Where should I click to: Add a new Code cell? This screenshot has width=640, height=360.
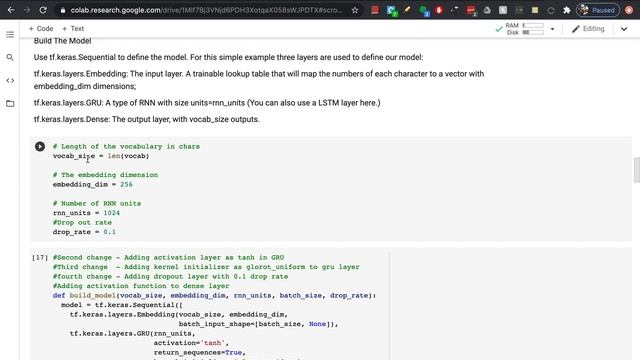pyautogui.click(x=41, y=29)
